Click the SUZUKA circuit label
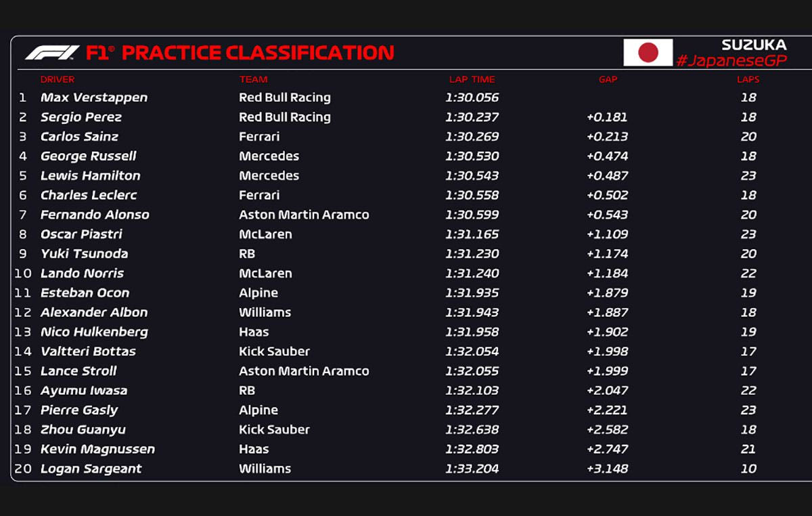This screenshot has height=516, width=812. 754,45
